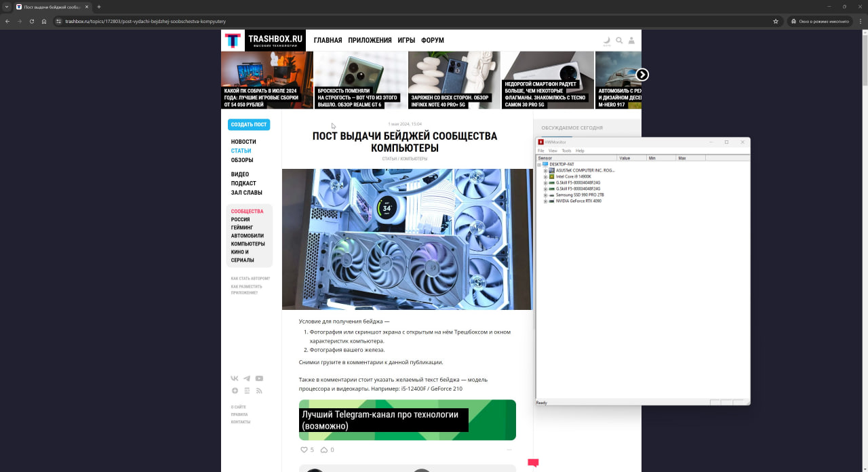Image resolution: width=868 pixels, height=472 pixels.
Task: Open the View menu in HWMonitor
Action: tap(553, 151)
